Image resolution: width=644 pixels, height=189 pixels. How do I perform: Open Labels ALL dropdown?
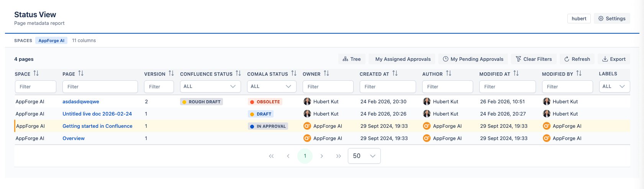pyautogui.click(x=615, y=86)
